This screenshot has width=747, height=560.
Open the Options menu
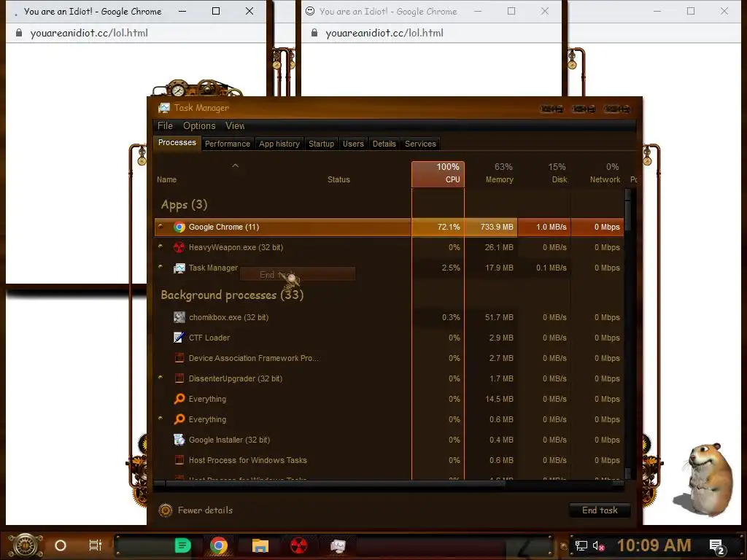pos(199,125)
